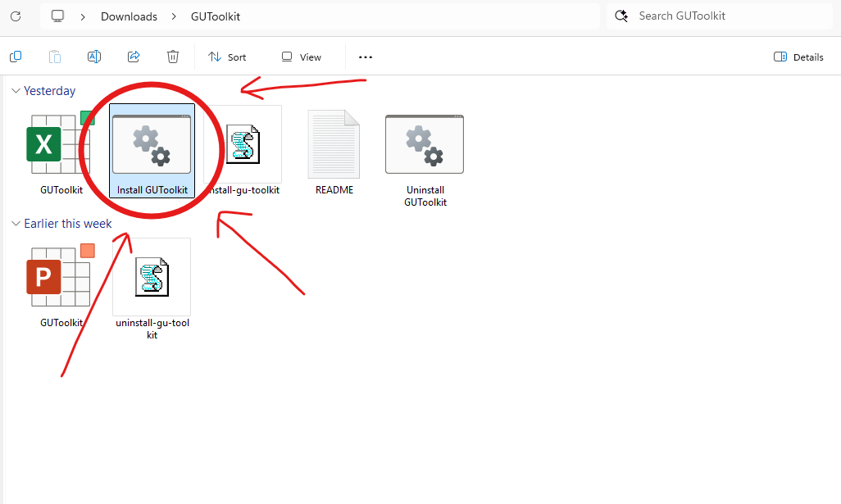Open See more three-dots menu
841x504 pixels.
[x=366, y=57]
